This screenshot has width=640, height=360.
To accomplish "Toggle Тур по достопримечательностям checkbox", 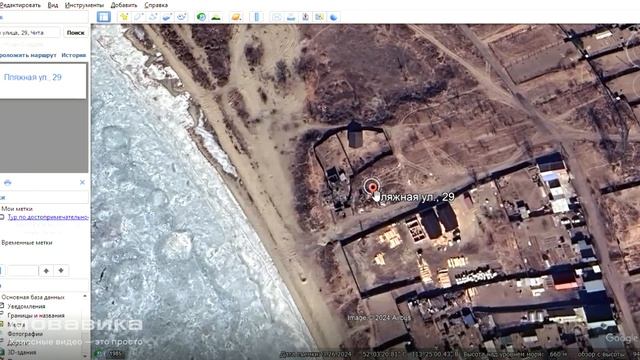I will click(x=2, y=217).
